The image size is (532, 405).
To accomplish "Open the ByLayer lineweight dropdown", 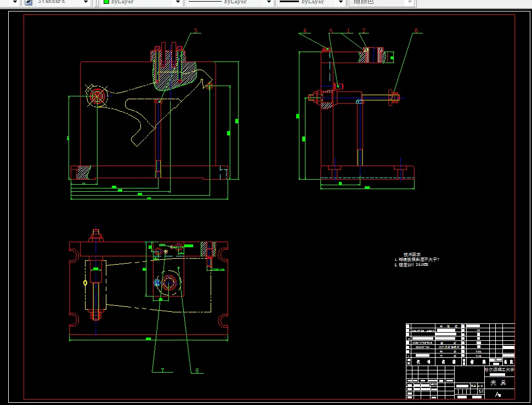I will point(341,2).
